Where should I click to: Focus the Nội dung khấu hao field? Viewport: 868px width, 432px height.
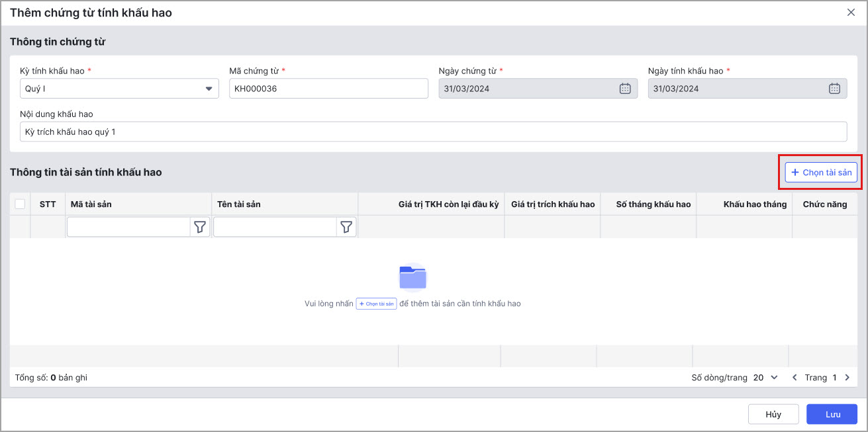click(x=433, y=132)
